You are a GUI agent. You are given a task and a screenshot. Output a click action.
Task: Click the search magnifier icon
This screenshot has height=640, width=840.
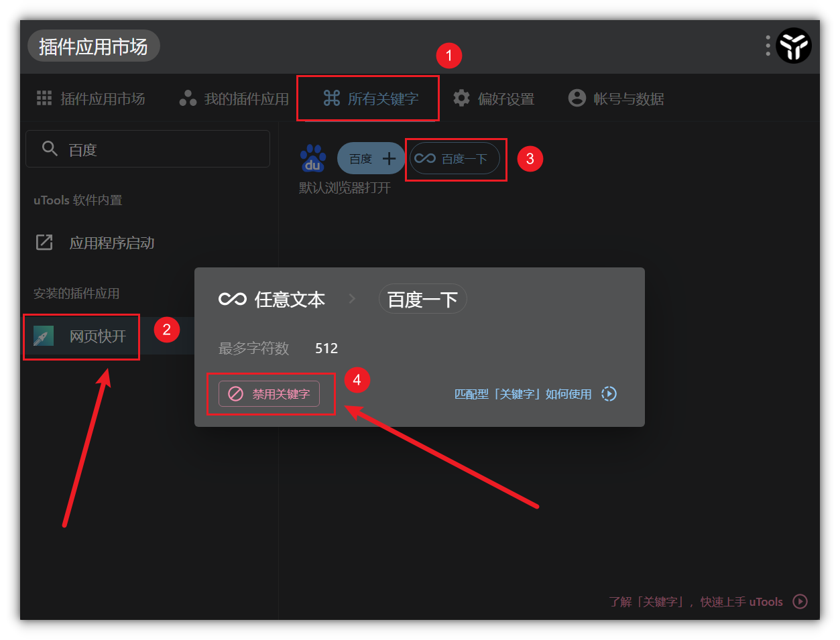tap(50, 148)
